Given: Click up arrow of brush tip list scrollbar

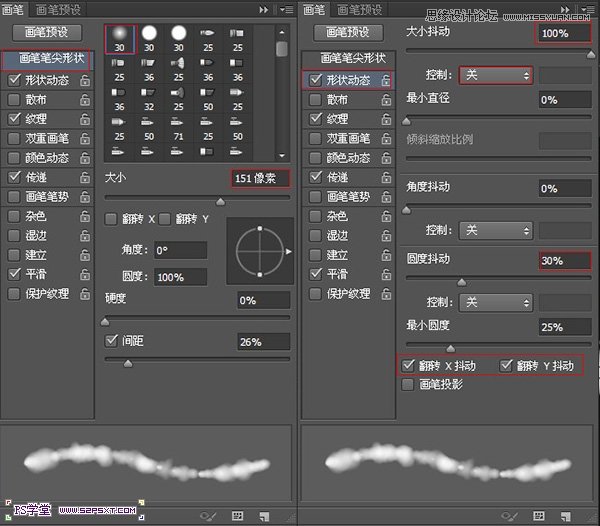Looking at the screenshot, I should 282,33.
